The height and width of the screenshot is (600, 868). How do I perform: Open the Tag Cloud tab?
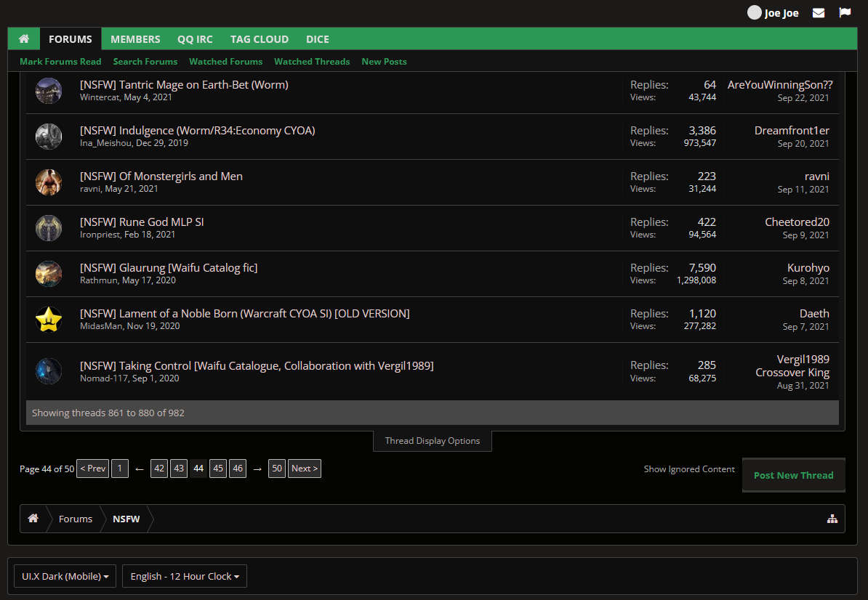[260, 39]
